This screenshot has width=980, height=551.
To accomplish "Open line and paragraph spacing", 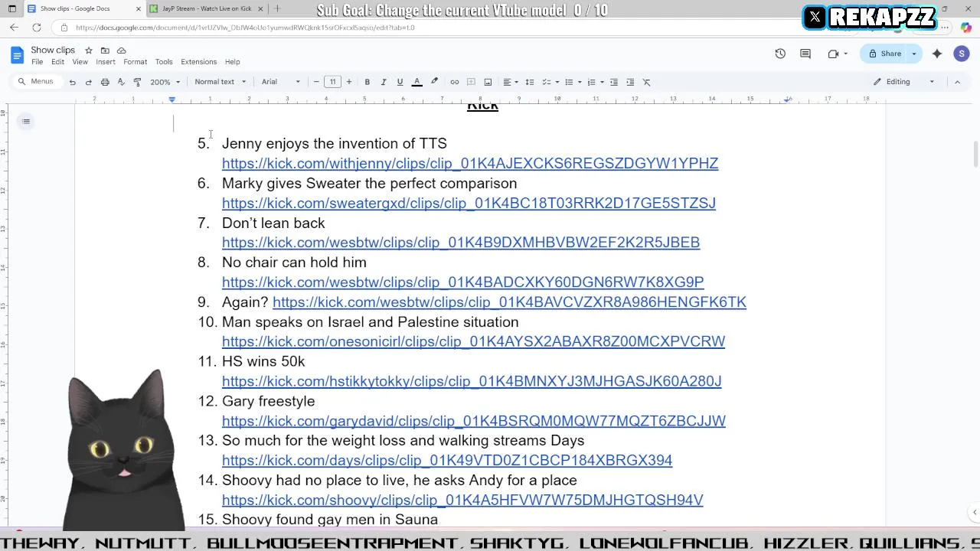I will (529, 82).
